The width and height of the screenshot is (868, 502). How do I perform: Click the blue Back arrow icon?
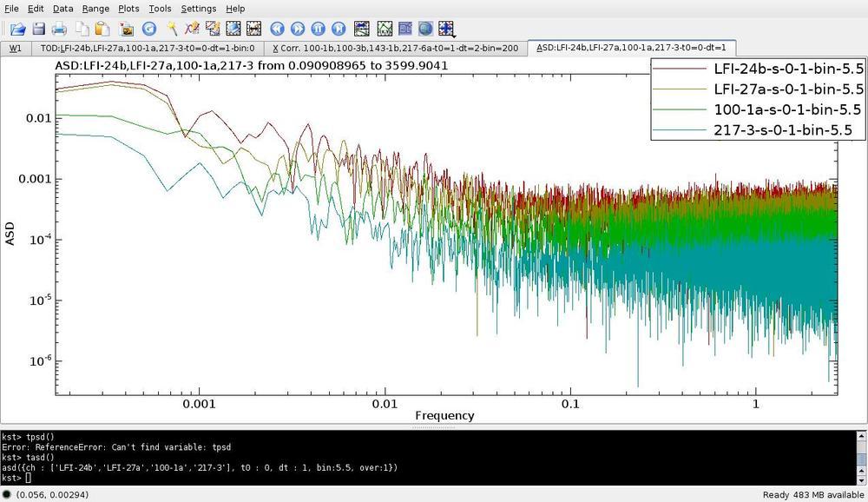click(277, 29)
